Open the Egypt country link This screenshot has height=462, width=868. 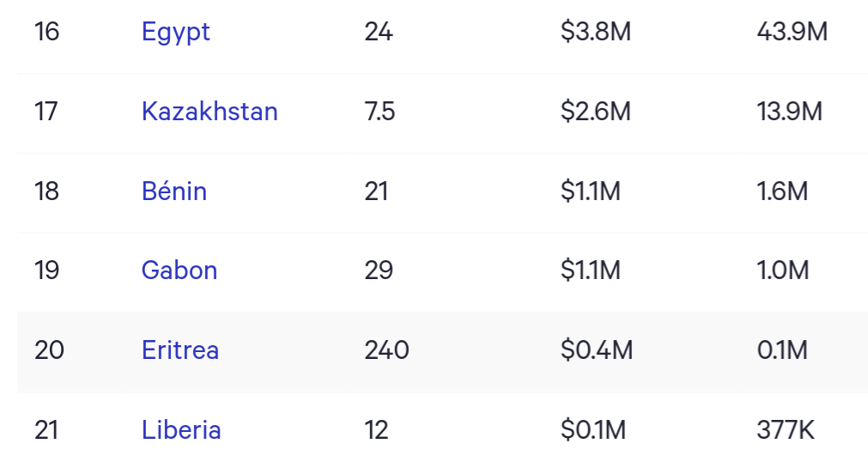175,32
